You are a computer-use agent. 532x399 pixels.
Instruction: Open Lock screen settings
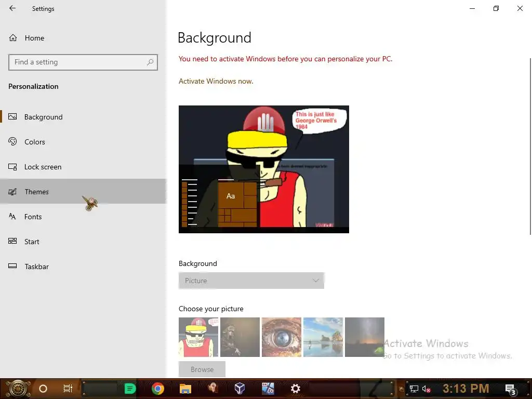click(83, 167)
